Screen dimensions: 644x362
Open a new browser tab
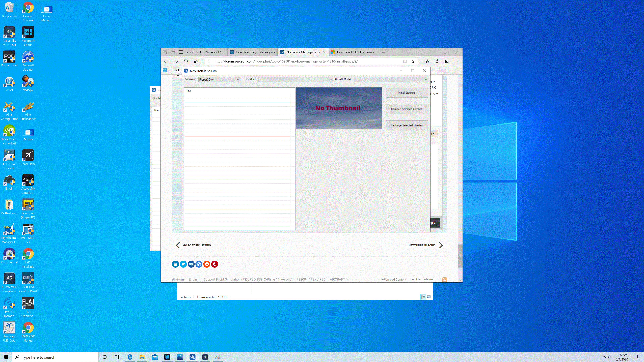(x=384, y=52)
